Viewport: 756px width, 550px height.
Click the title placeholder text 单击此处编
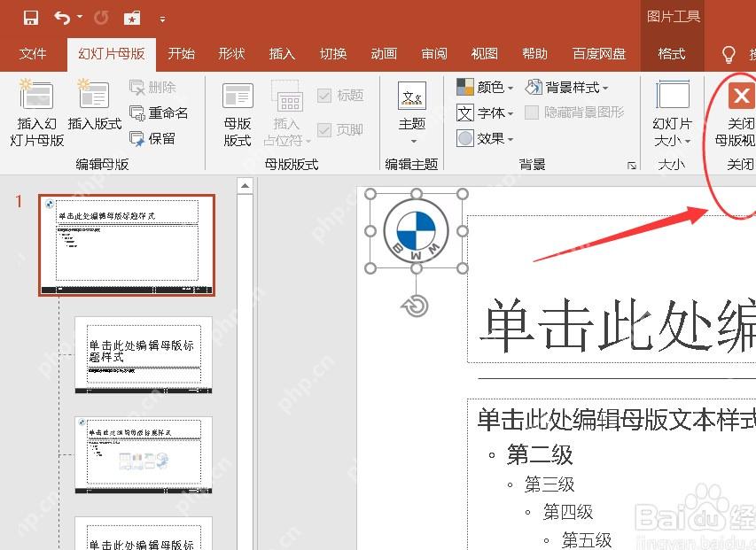(x=618, y=326)
